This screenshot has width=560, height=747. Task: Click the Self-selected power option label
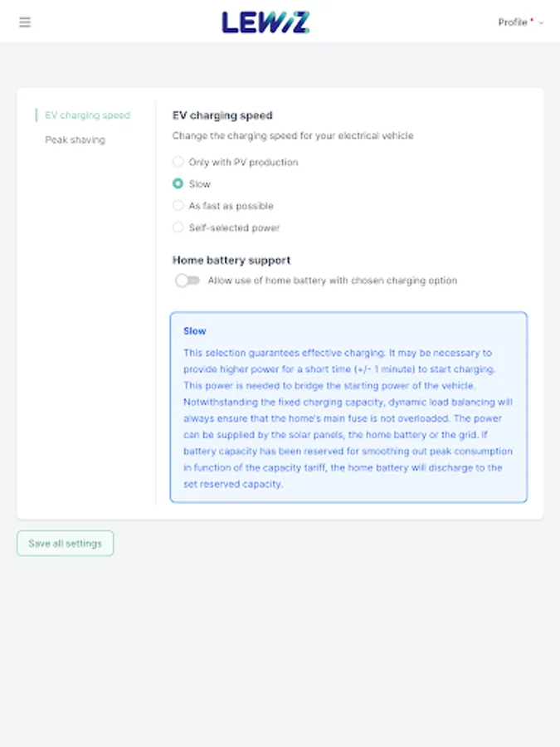[x=234, y=227]
